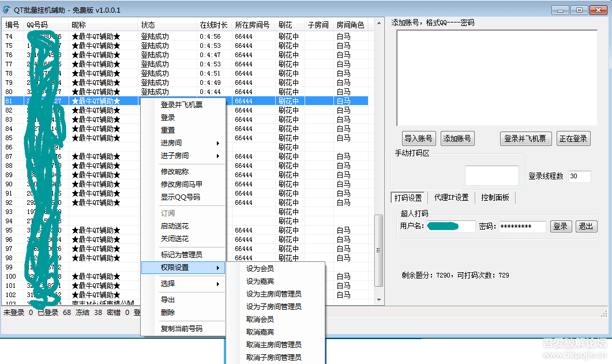The width and height of the screenshot is (612, 364).
Task: Open the 权限设置 submenu arrow
Action: coord(218,268)
